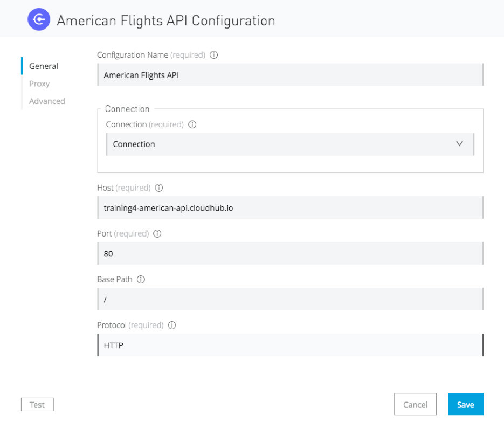The height and width of the screenshot is (423, 504).
Task: Select the Port field containing 80
Action: tap(290, 253)
